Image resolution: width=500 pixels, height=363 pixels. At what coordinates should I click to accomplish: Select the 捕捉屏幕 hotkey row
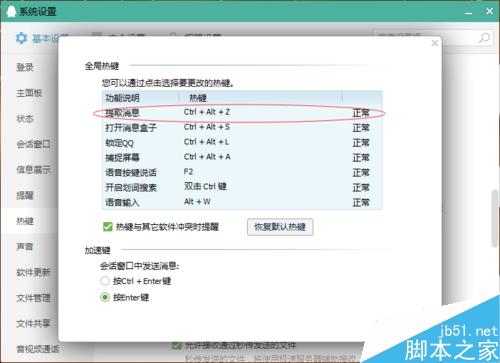242,158
